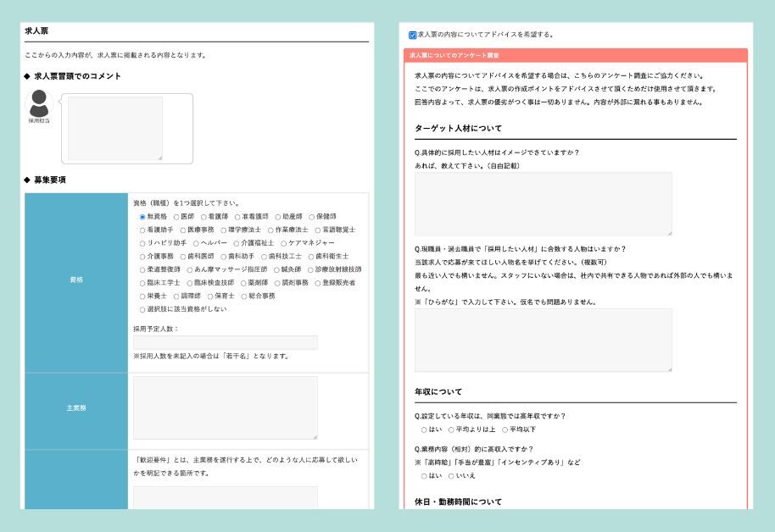Uncheck 求人票の内容についてアドバイスを希望する checkbox

pos(413,36)
